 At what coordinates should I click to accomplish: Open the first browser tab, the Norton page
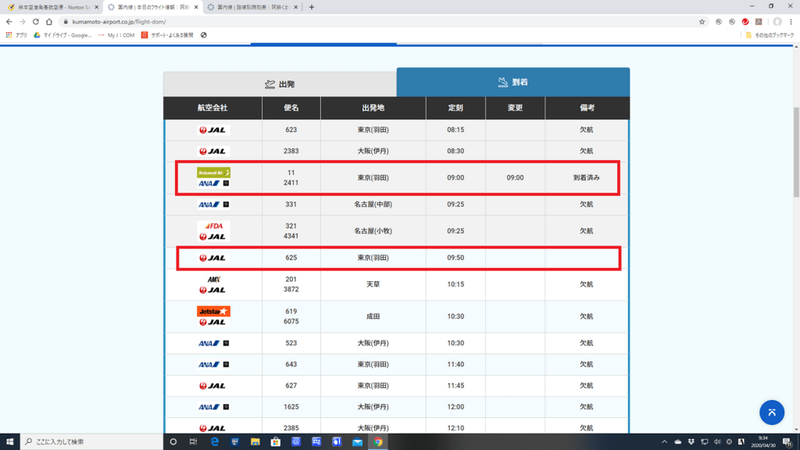(51, 7)
